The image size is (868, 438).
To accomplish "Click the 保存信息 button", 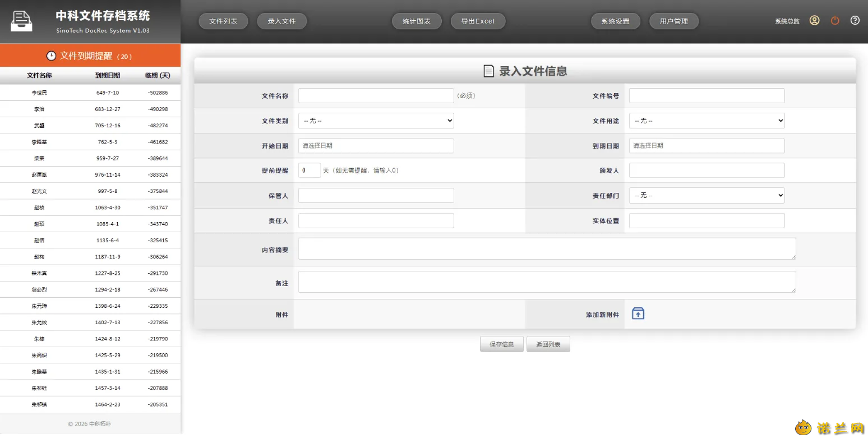I will point(502,344).
